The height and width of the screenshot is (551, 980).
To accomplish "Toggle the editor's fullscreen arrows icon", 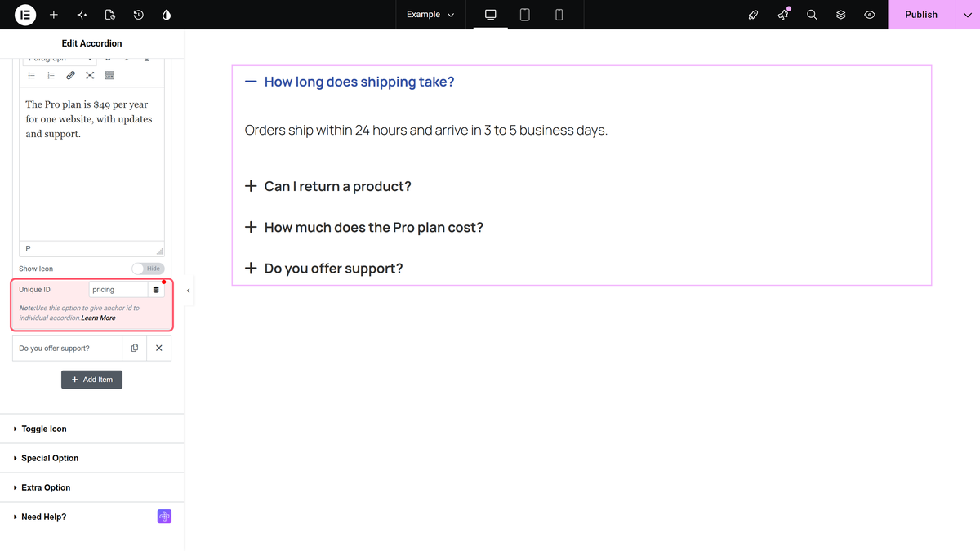I will (x=90, y=75).
